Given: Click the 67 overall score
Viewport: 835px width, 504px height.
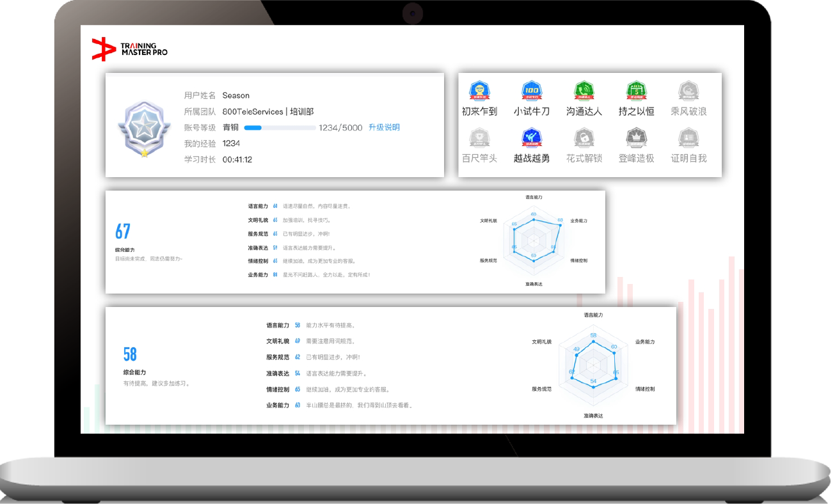Looking at the screenshot, I should [123, 232].
